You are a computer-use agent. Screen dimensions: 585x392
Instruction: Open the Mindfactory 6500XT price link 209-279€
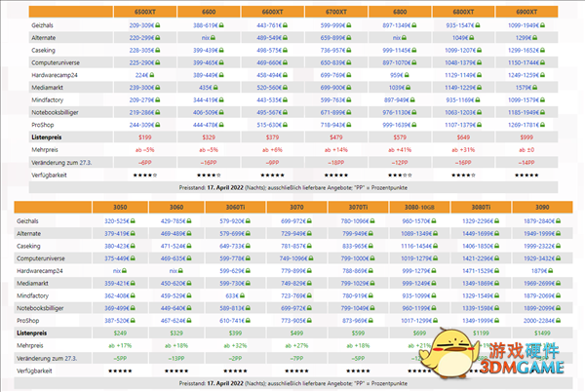[142, 100]
